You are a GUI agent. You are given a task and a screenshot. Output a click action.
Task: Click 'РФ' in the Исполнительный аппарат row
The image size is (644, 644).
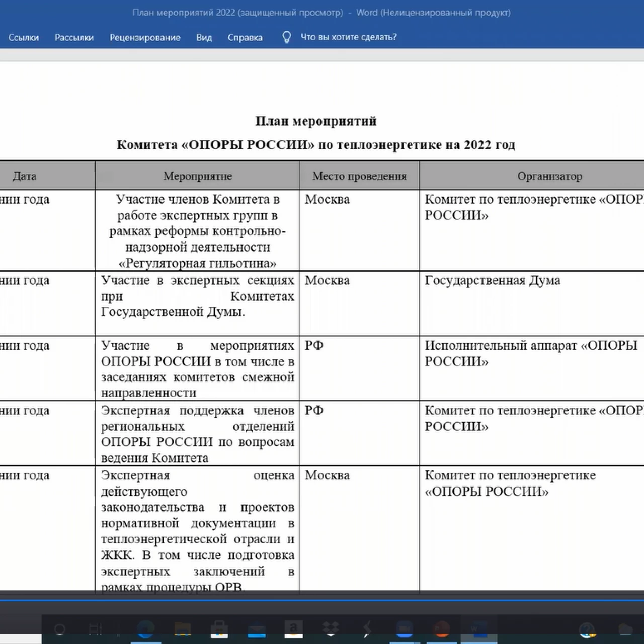[314, 345]
